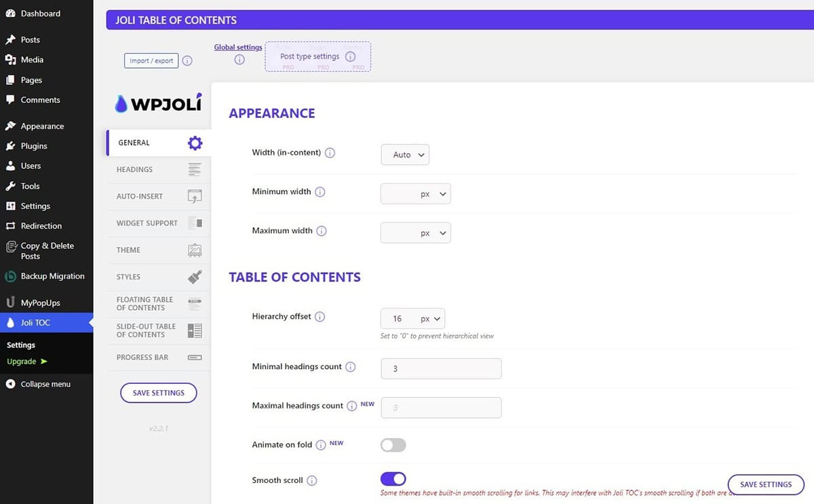This screenshot has width=814, height=504.
Task: Click Save Settings button under the sidebar tabs
Action: (159, 393)
